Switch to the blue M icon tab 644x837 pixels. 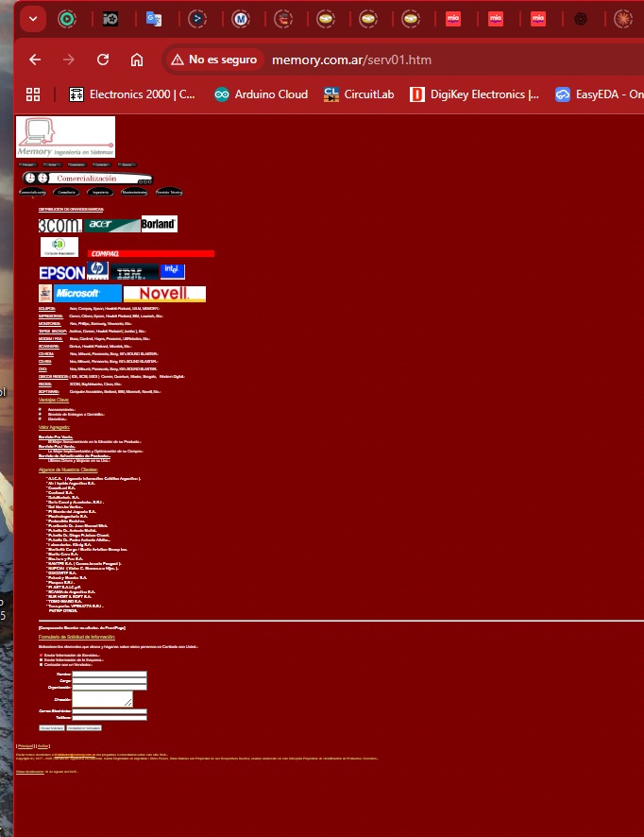click(241, 19)
